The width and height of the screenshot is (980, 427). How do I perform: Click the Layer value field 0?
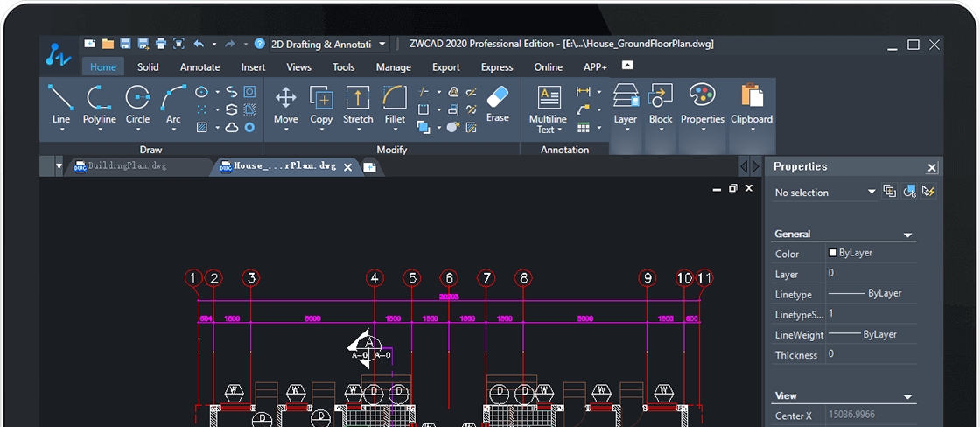871,273
